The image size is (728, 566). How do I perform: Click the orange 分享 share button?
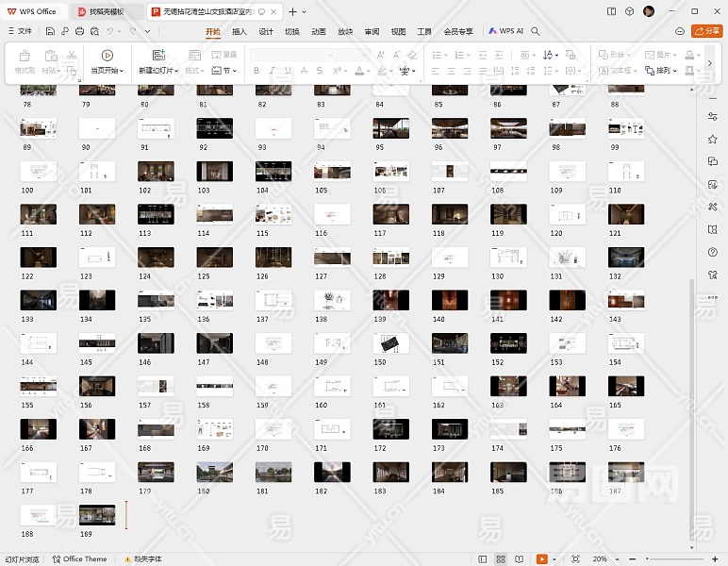[705, 31]
